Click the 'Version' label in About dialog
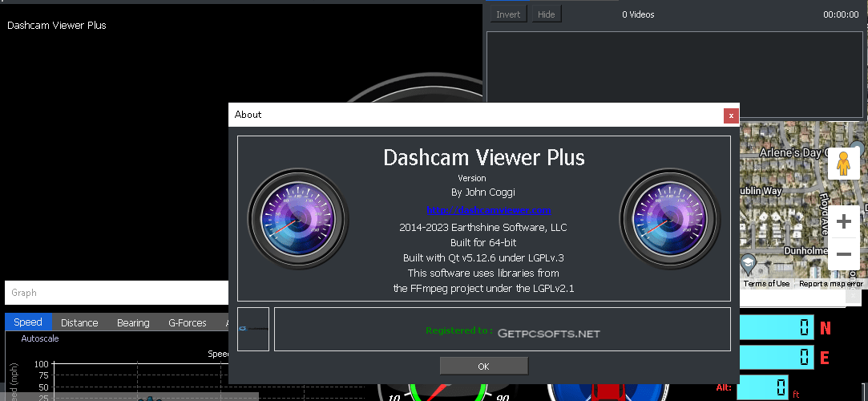 (471, 178)
